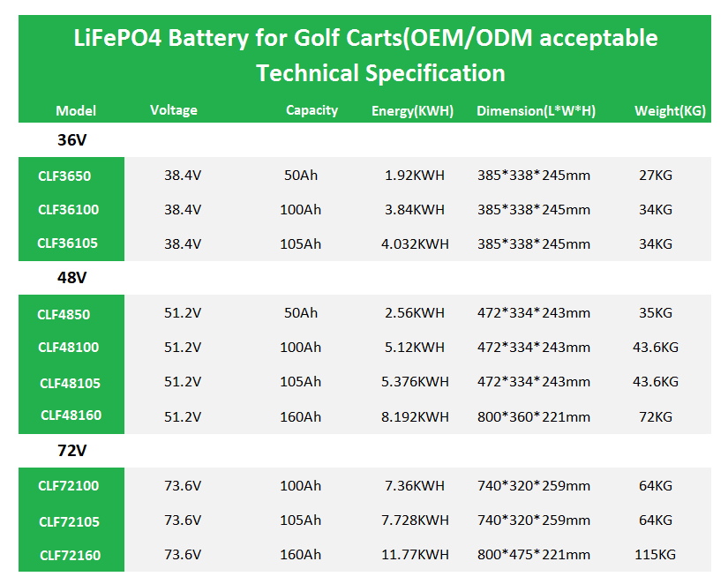Image resolution: width=728 pixels, height=584 pixels.
Task: Click the Technical Specification title text
Action: (380, 72)
